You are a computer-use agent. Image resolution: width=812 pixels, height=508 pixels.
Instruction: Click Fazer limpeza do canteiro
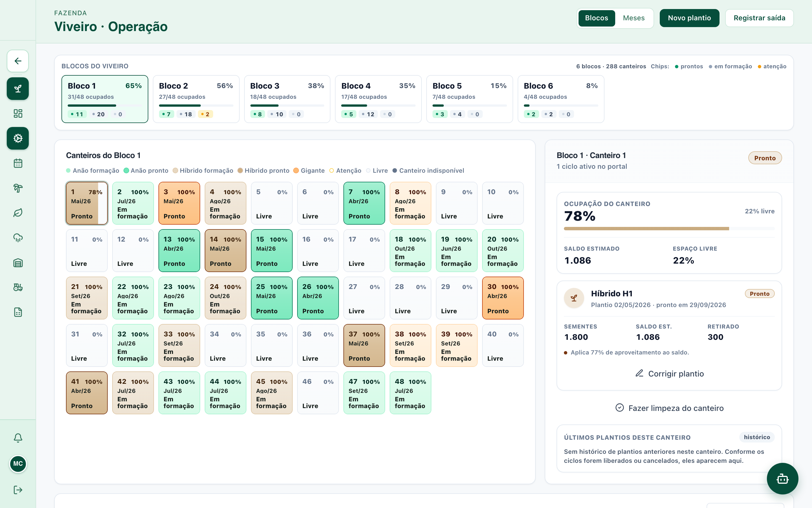click(x=669, y=408)
